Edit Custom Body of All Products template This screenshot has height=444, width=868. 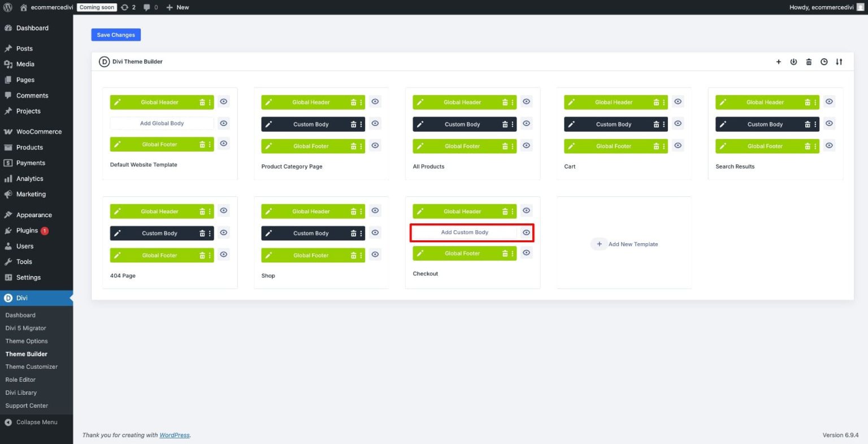click(420, 124)
